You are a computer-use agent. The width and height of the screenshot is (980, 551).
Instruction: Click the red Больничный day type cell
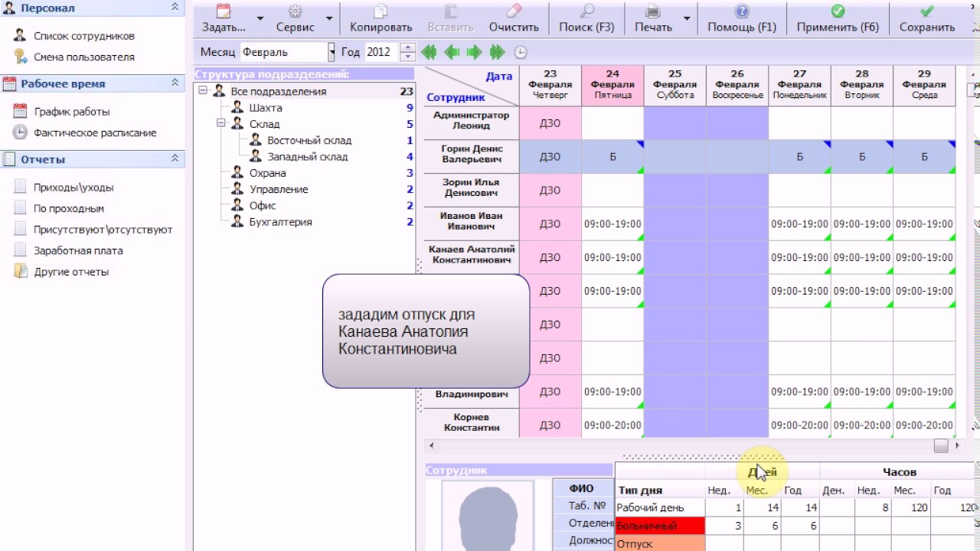coord(660,526)
